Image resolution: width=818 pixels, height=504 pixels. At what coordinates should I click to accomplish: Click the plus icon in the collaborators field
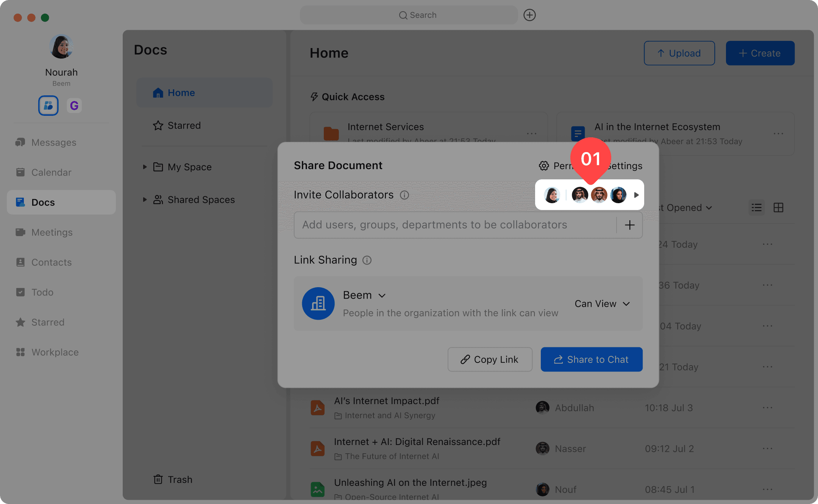[x=629, y=225]
